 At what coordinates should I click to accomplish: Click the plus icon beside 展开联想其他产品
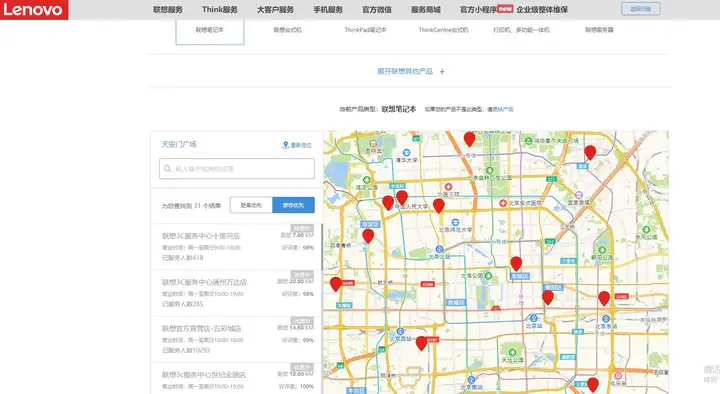(x=442, y=72)
